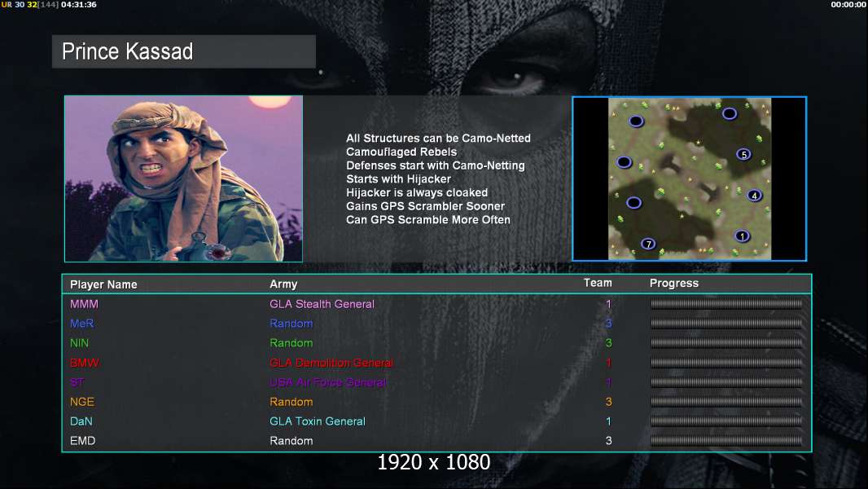Click team number in MMM's row

(x=608, y=304)
